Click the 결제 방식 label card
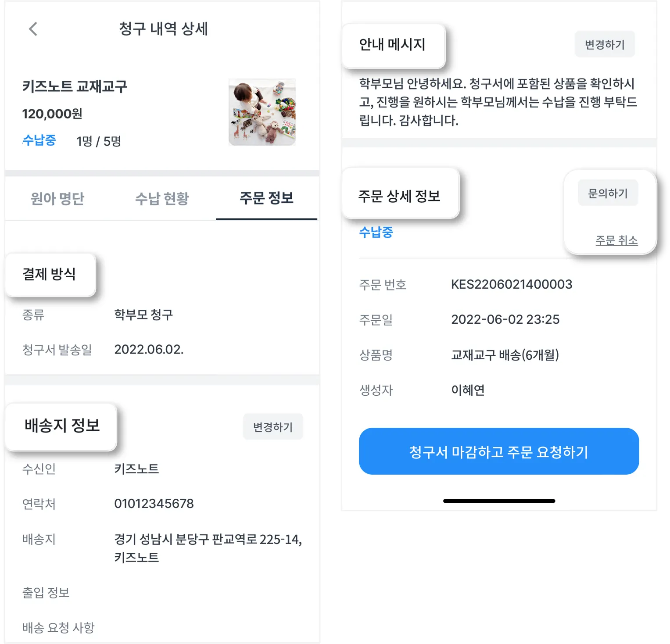Screen dimensions: 670x644 (x=50, y=275)
